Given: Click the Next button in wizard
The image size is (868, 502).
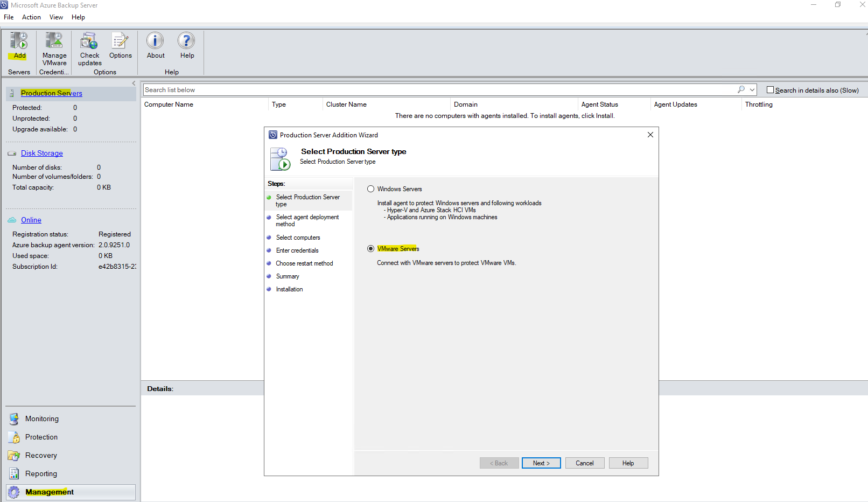Looking at the screenshot, I should tap(541, 463).
